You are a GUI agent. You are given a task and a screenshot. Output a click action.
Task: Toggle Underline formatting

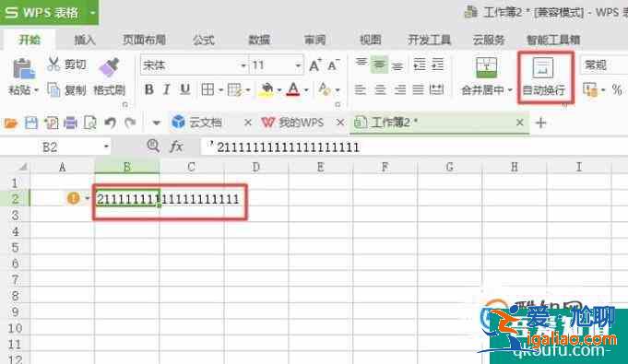(x=184, y=89)
